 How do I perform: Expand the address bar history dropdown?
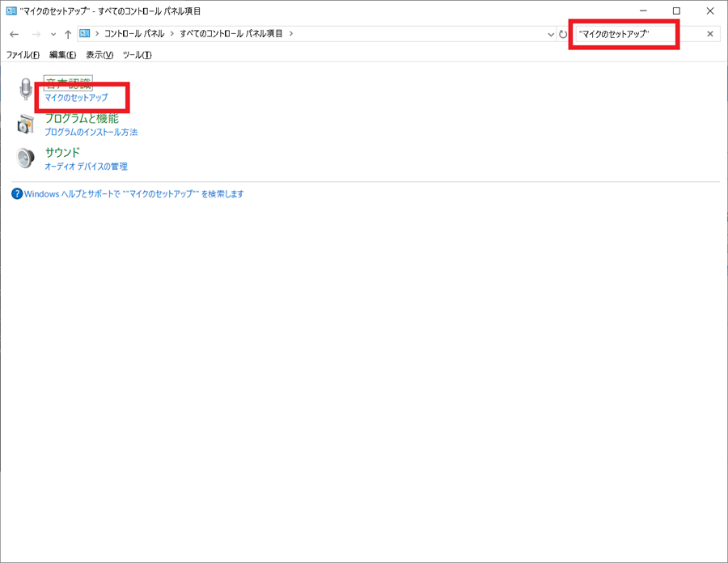(551, 34)
